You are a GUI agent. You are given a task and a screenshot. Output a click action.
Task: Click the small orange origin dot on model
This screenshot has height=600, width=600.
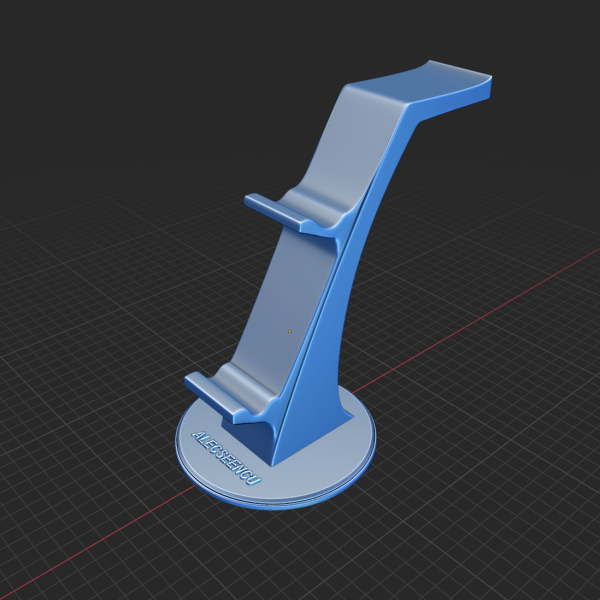(x=290, y=331)
